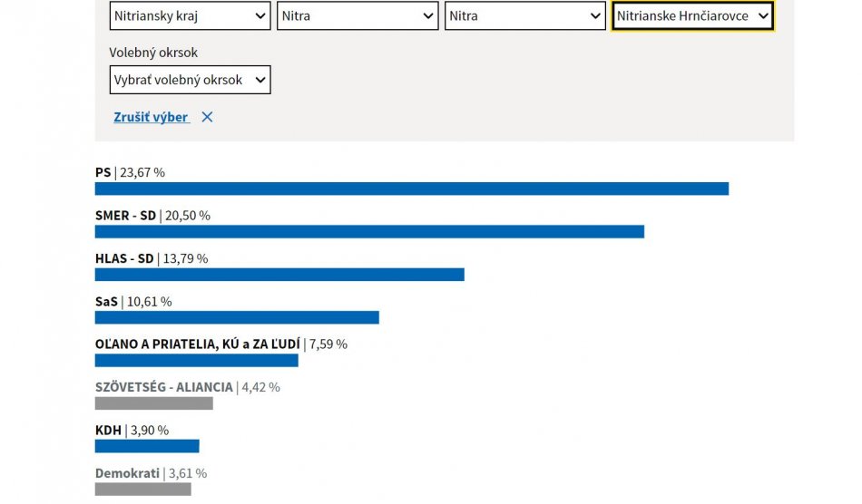
Task: Click the PS party name label
Action: point(103,172)
